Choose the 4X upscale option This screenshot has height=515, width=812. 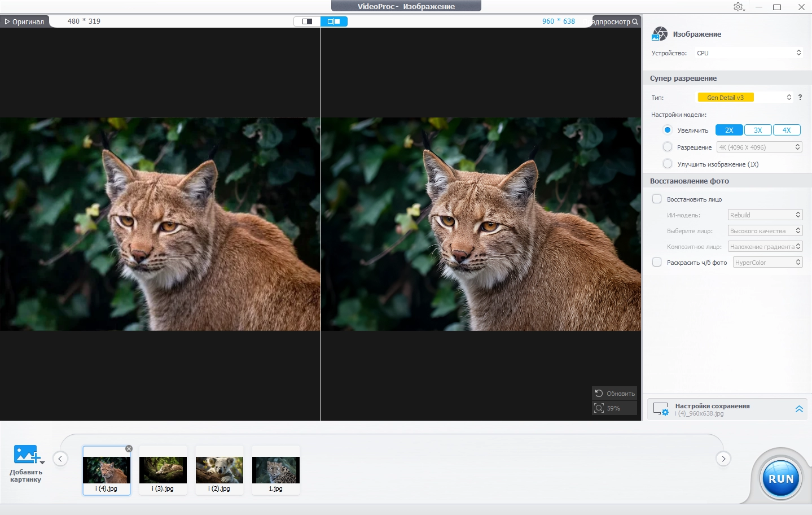[x=787, y=130]
